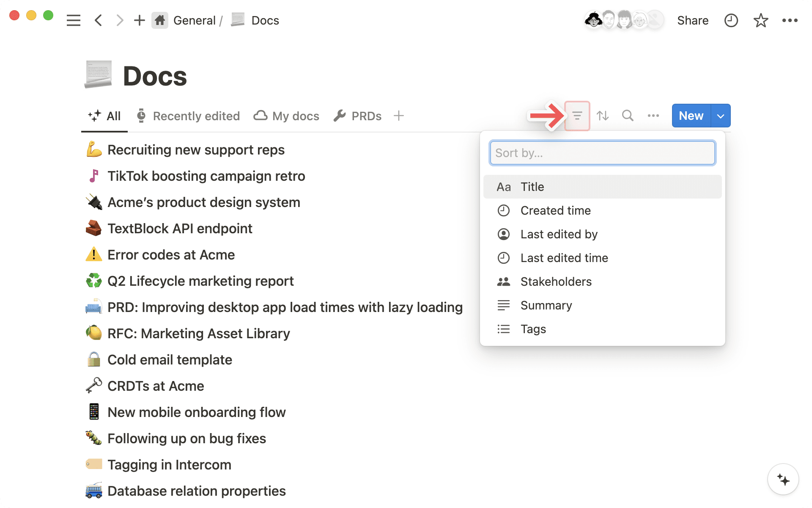
Task: Expand the New button dropdown chevron
Action: tap(720, 116)
